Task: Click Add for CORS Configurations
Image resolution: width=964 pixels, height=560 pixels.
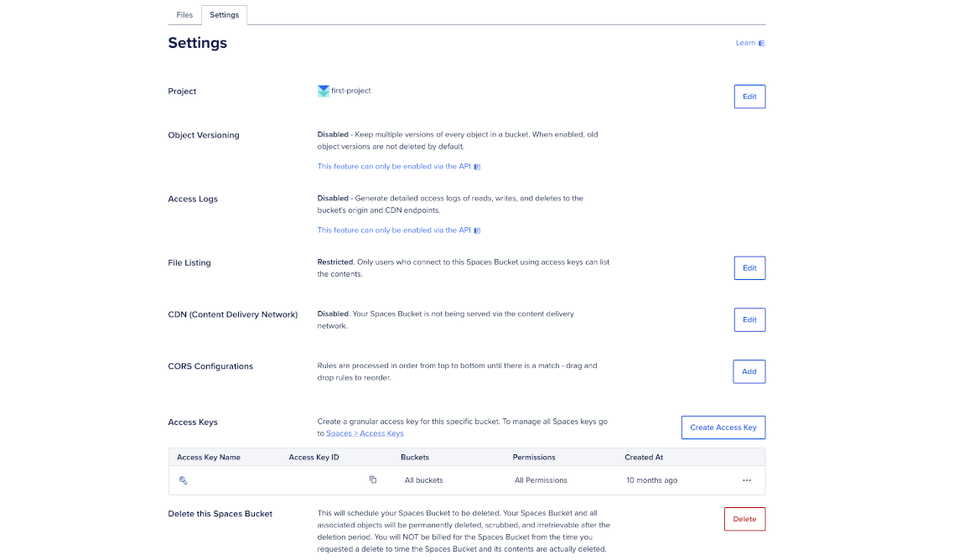Action: pos(749,371)
